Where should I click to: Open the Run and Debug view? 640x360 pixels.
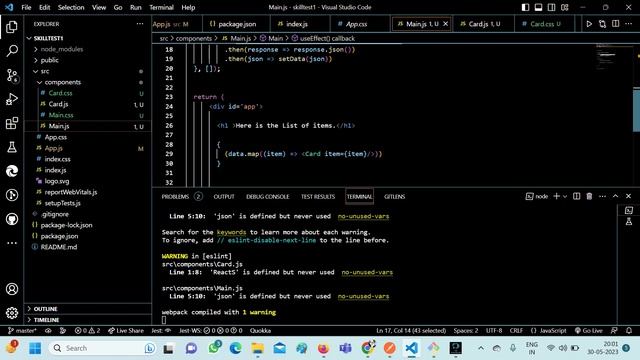coord(12,99)
